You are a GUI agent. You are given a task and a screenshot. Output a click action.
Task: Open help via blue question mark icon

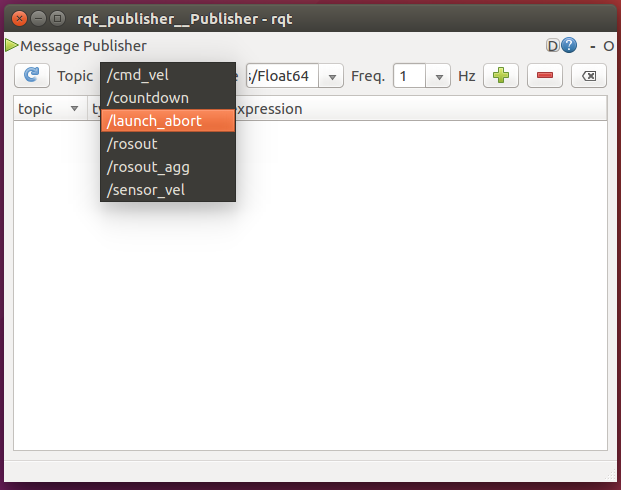(569, 46)
